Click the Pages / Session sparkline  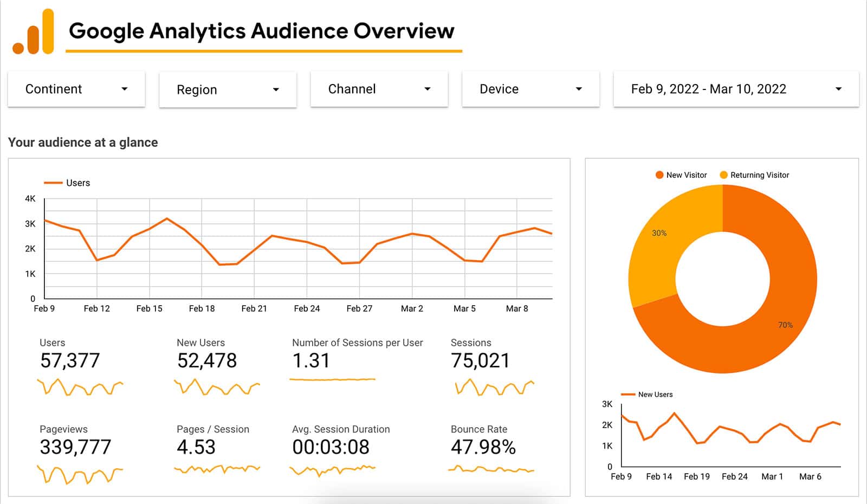217,469
